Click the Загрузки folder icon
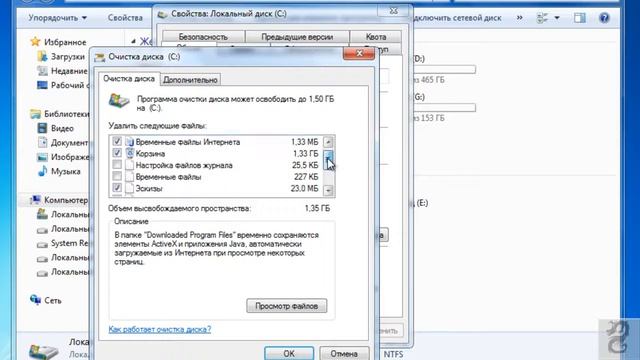The width and height of the screenshot is (640, 360). 42,56
